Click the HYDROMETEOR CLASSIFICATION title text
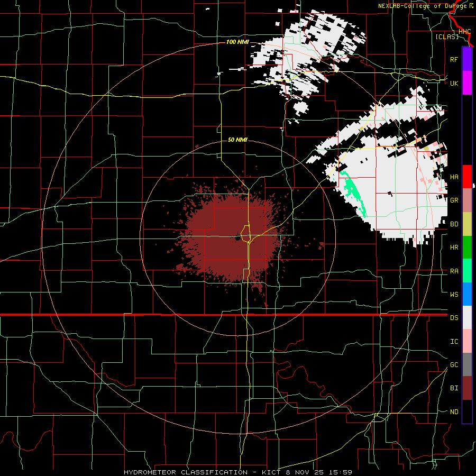Viewport: 476px width, 476px height. point(186,472)
